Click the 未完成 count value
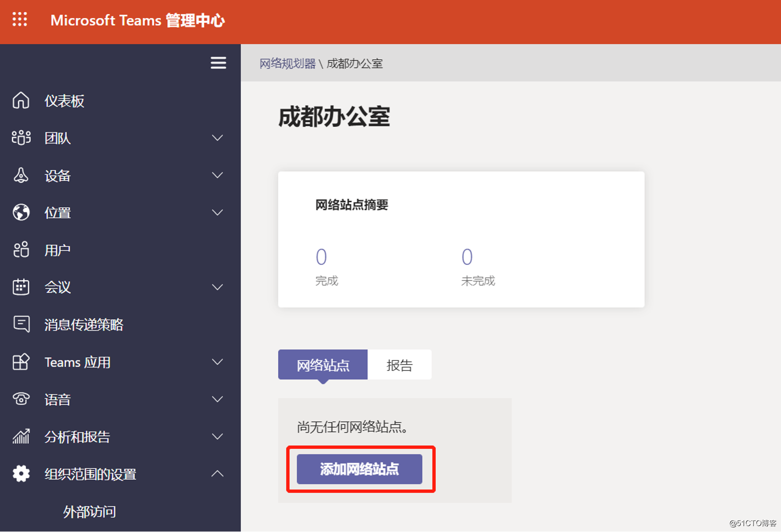This screenshot has height=532, width=781. [467, 257]
